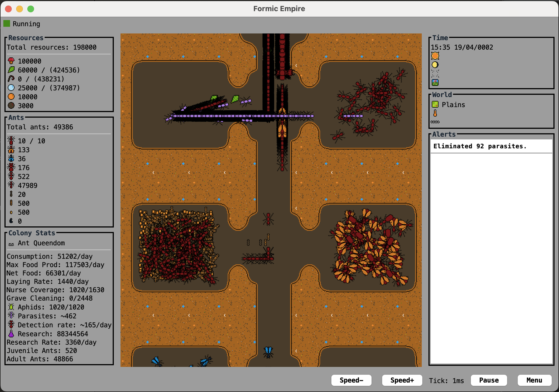The height and width of the screenshot is (392, 559).
Task: Click the light blue water droplet icon
Action: [11, 88]
